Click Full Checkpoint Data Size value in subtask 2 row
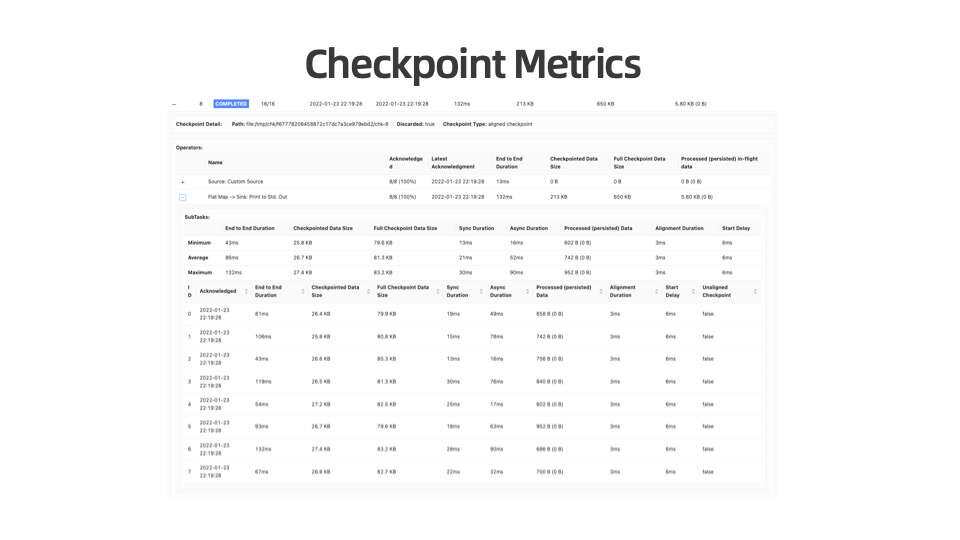 [386, 359]
